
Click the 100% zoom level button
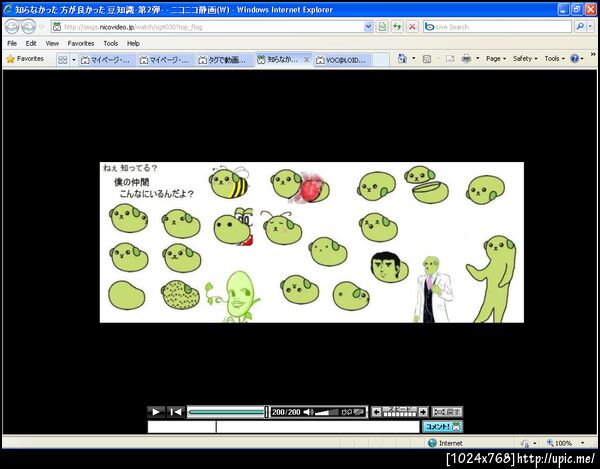559,443
